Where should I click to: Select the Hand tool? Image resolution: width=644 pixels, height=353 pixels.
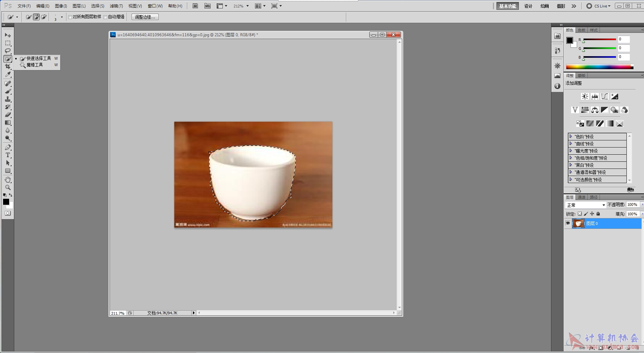8,180
